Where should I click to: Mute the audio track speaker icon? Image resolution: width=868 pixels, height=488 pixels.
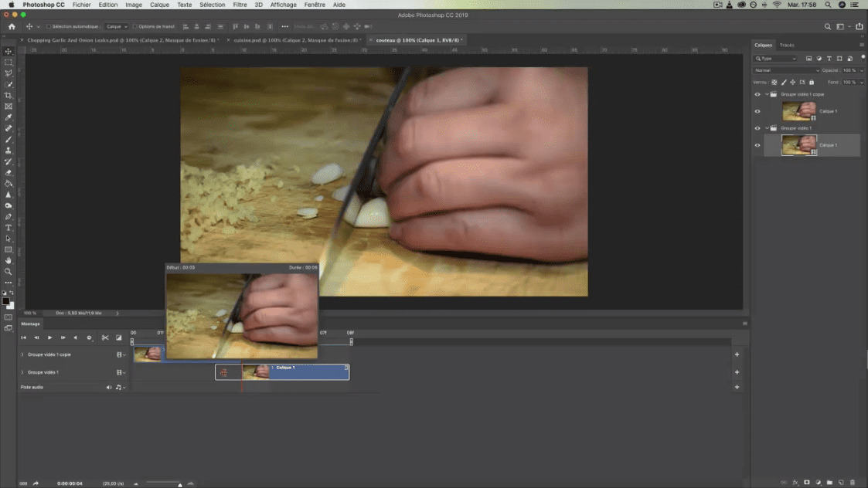[x=109, y=387]
